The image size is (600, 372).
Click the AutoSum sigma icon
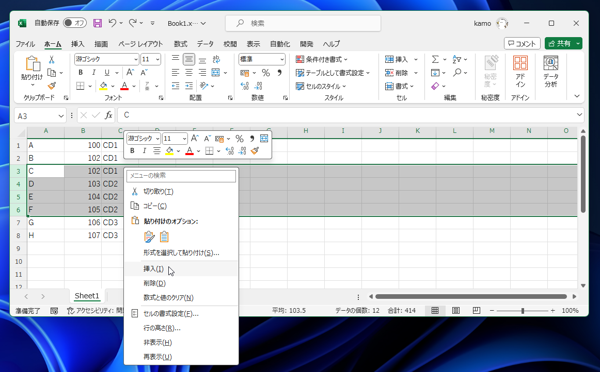click(x=435, y=59)
